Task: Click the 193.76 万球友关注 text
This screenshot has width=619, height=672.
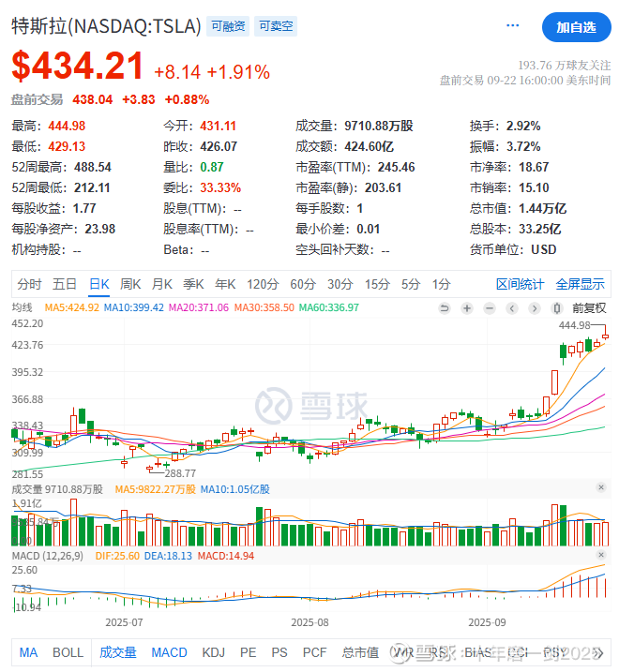Action: tap(565, 66)
